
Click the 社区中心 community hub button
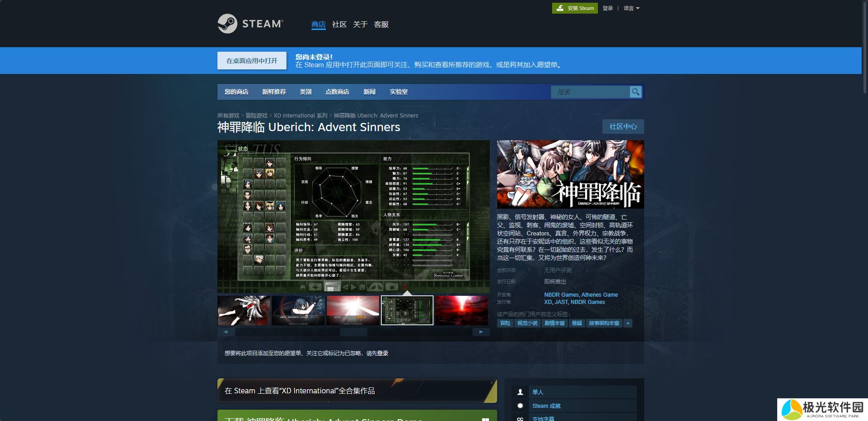[x=623, y=127]
